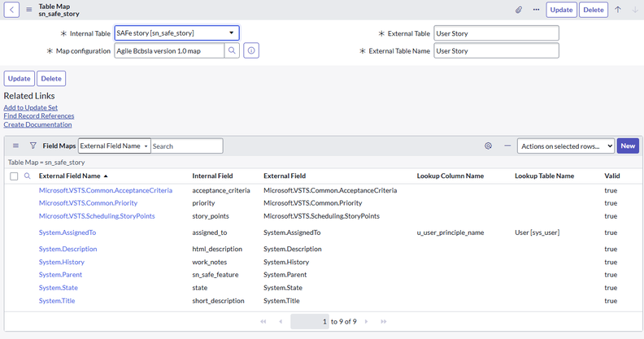The width and height of the screenshot is (644, 339).
Task: Open the Add to Update Set link
Action: (x=31, y=107)
